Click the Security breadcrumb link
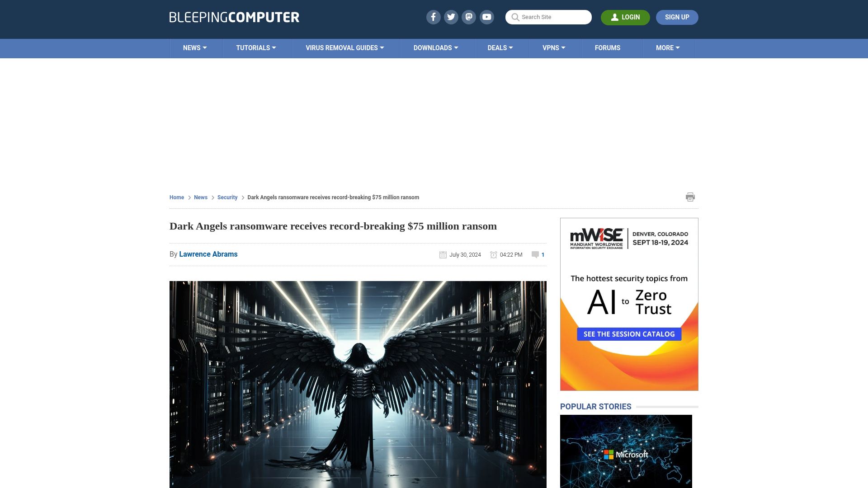 (x=227, y=197)
